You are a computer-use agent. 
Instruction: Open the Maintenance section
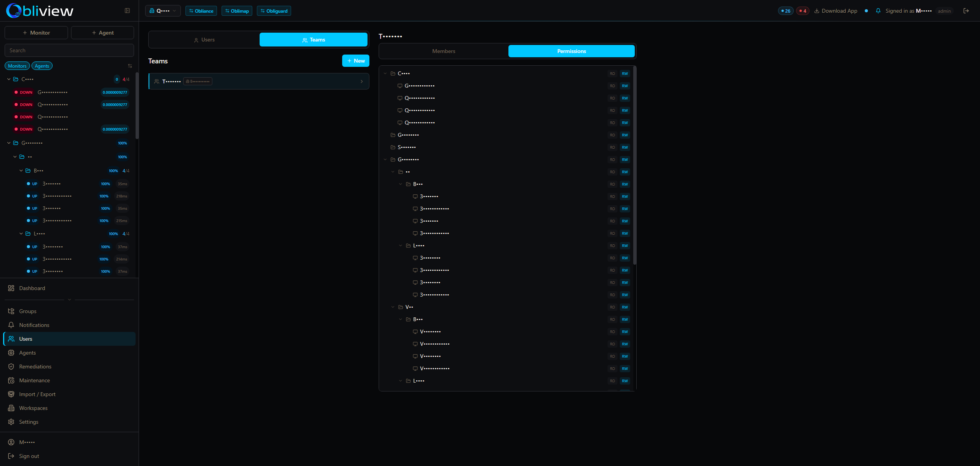(34, 380)
